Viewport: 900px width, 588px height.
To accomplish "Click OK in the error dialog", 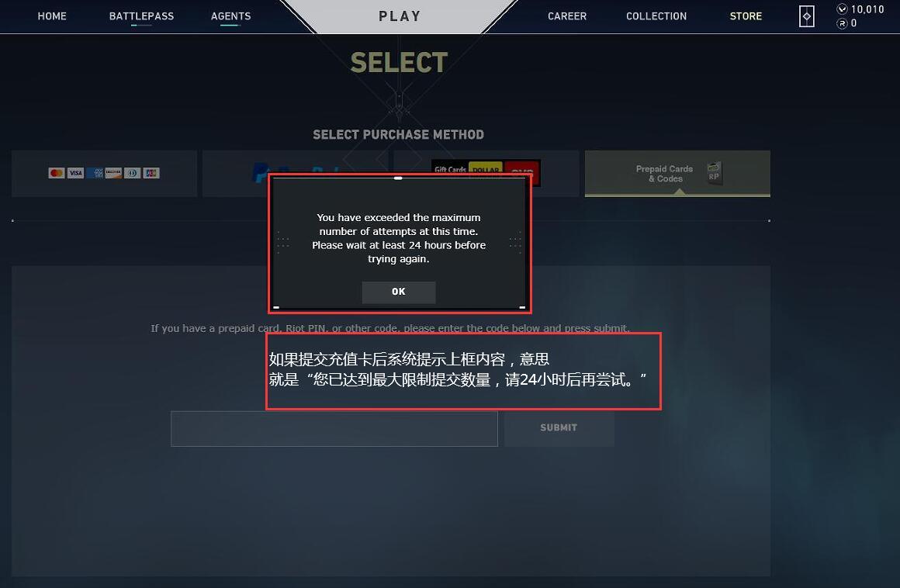I will pos(398,292).
